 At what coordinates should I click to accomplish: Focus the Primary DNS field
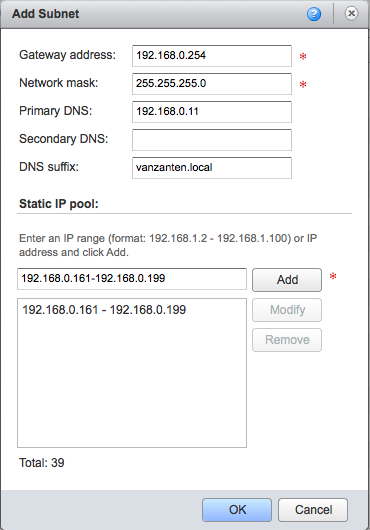(212, 112)
